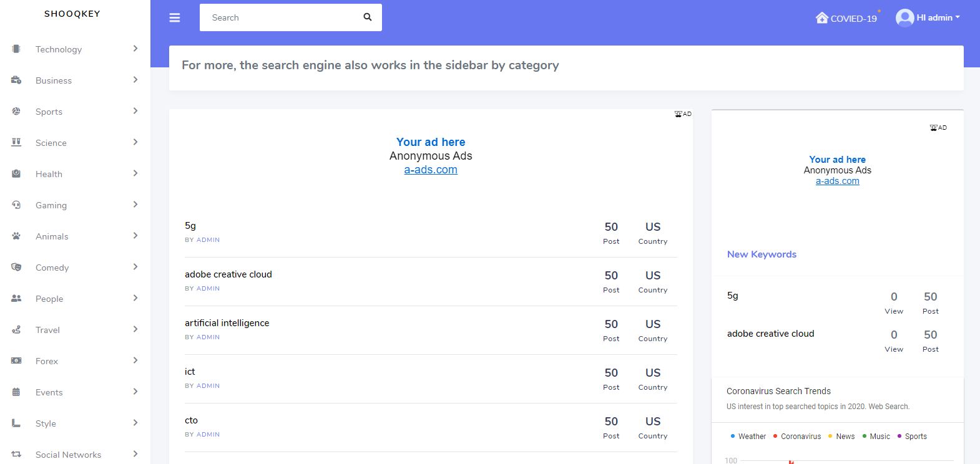Select the Technology chip icon in sidebar
The width and height of the screenshot is (980, 464).
(x=16, y=49)
